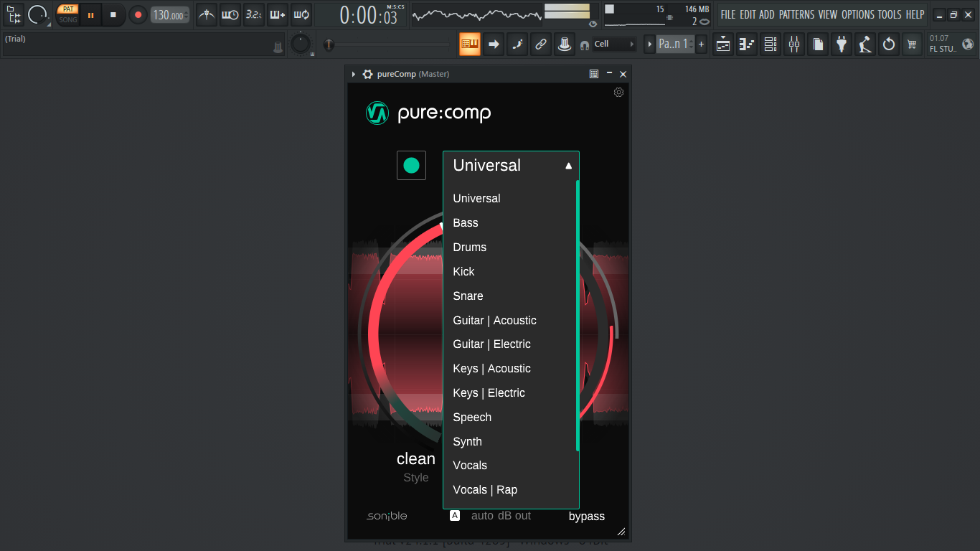Viewport: 980px width, 551px height.
Task: Click the sonible logo link
Action: pyautogui.click(x=386, y=515)
